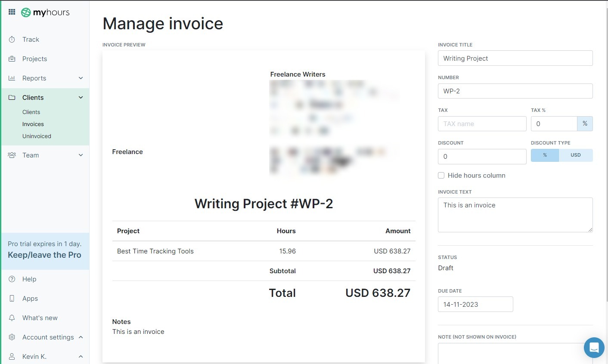Screen dimensions: 608x364
Task: Click the Reports chart icon
Action: [x=12, y=78]
